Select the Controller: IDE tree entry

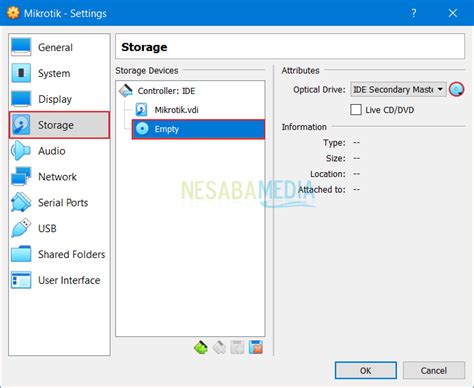[191, 91]
